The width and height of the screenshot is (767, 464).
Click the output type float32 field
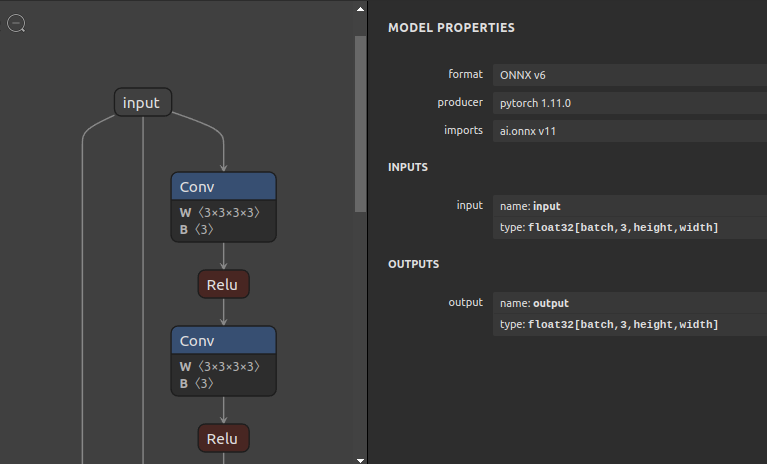coord(630,325)
